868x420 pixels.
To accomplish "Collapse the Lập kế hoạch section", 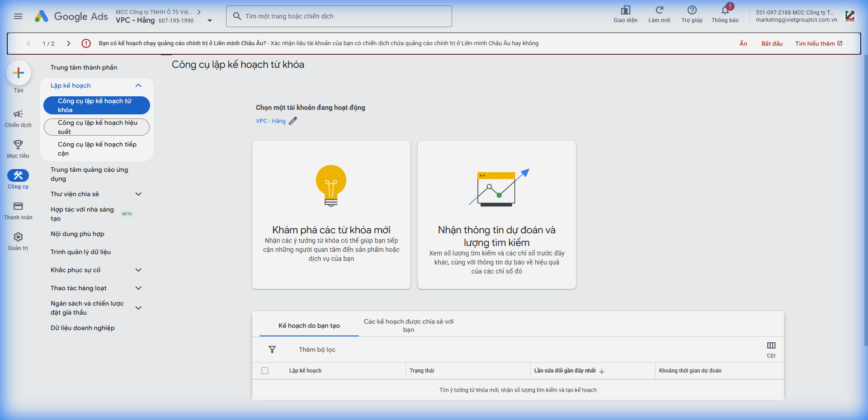I will click(138, 85).
